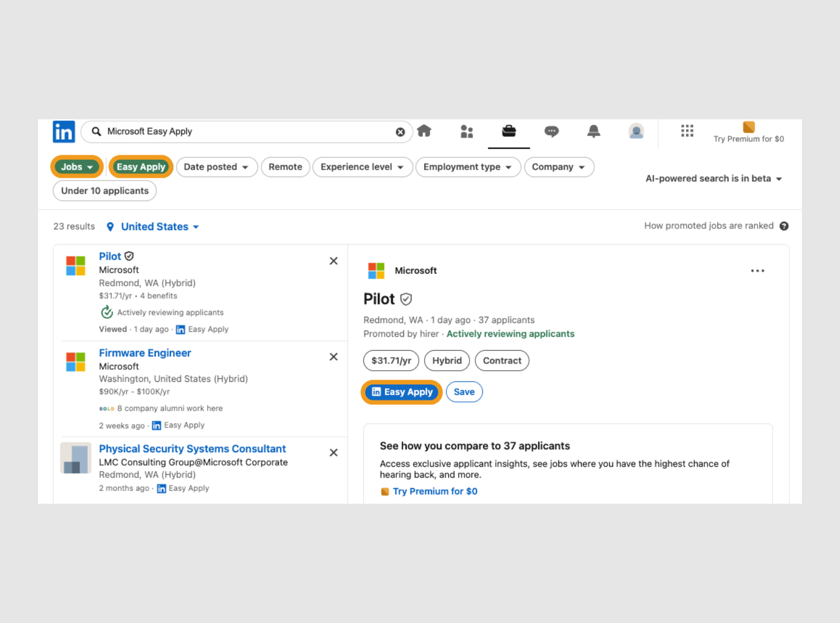
Task: Open the Company filter dropdown
Action: tap(559, 167)
